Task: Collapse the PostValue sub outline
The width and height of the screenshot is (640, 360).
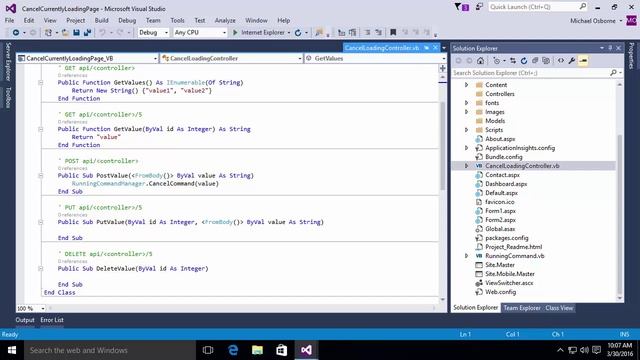Action: [x=40, y=176]
